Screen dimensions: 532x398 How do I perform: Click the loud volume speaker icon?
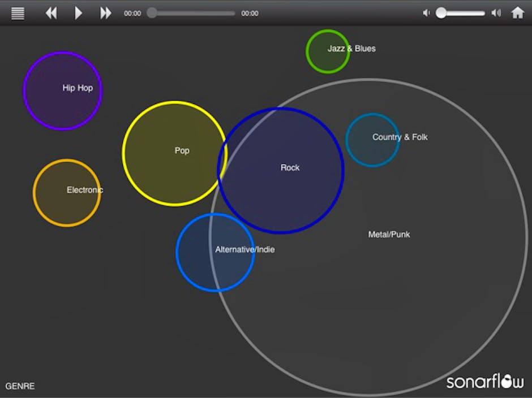[496, 13]
